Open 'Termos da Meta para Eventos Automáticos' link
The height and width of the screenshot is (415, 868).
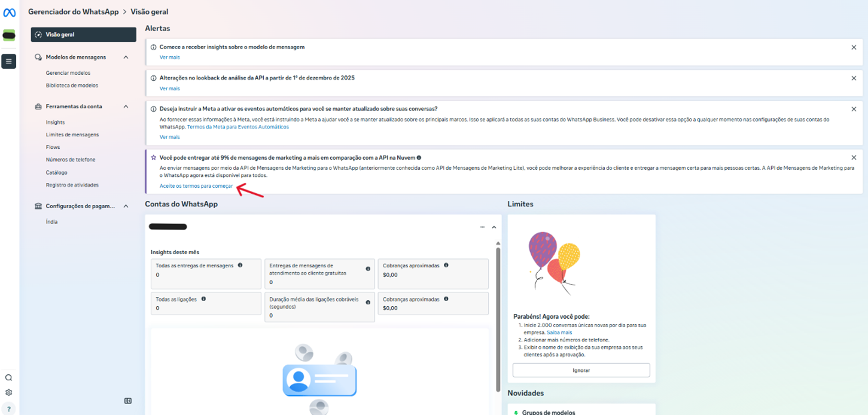tap(238, 127)
